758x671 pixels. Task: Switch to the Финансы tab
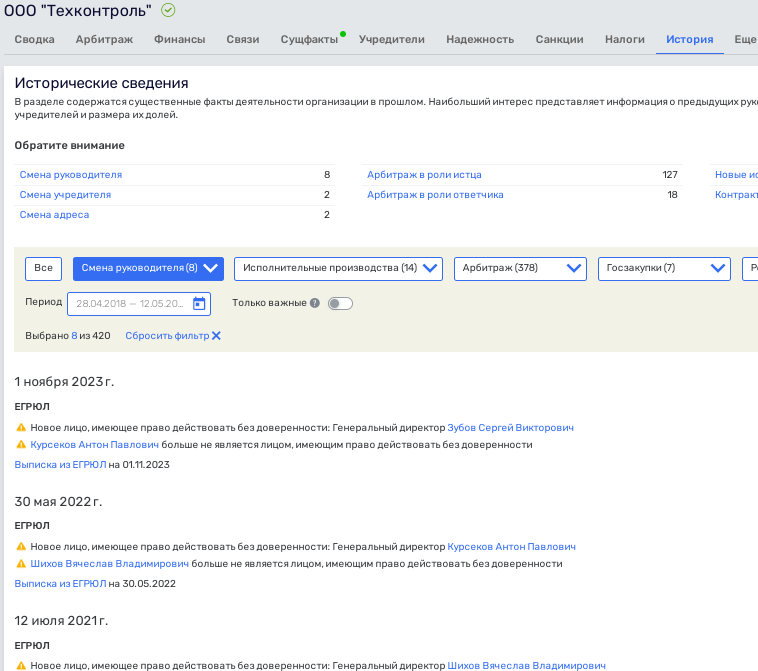[180, 40]
